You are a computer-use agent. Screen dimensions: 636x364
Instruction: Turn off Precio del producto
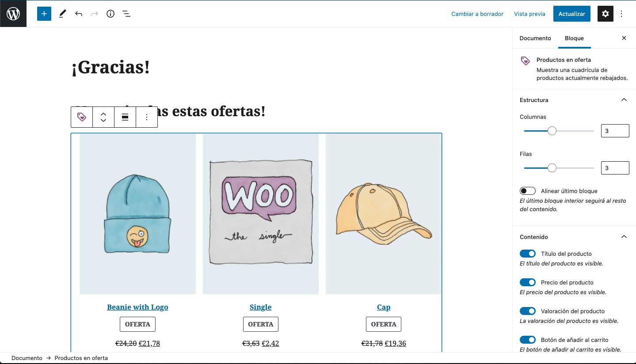coord(528,282)
